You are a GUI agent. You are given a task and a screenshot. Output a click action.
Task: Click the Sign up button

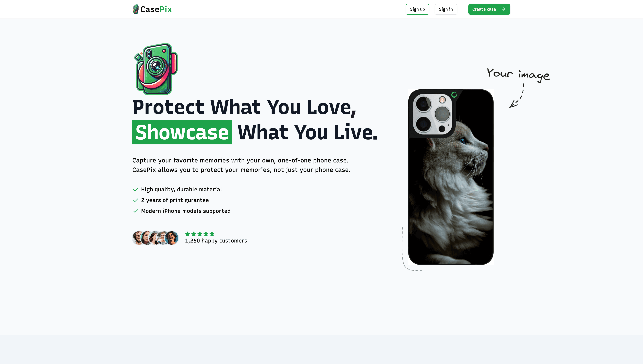417,9
